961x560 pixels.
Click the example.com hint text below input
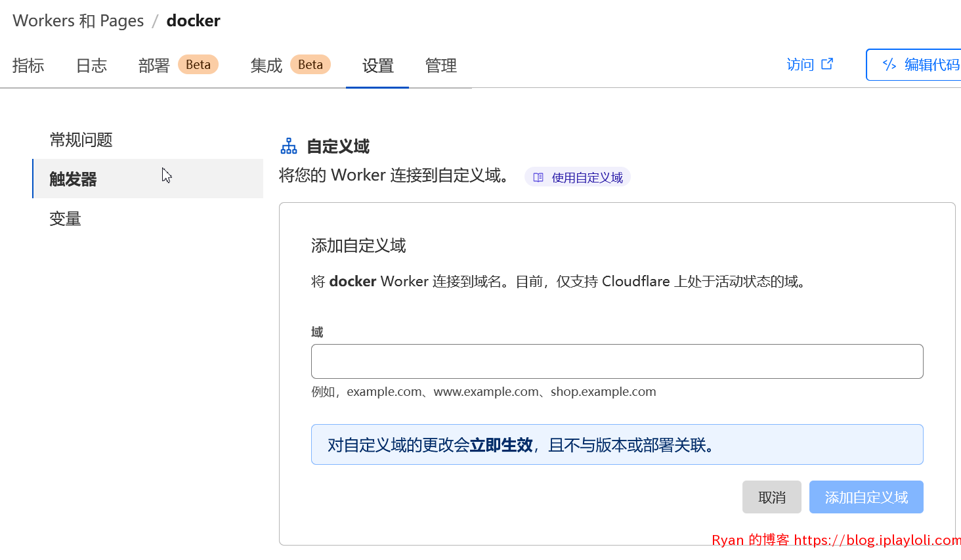[x=484, y=392]
